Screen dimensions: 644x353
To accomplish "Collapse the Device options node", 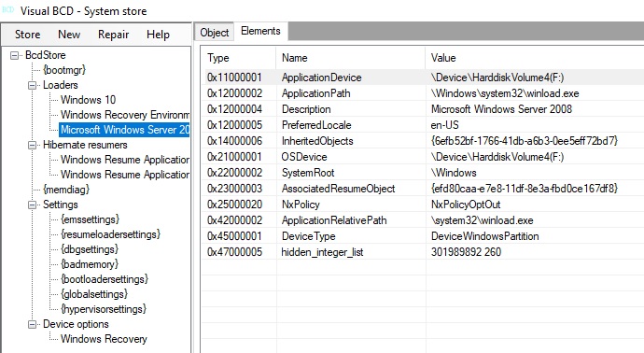I will click(32, 324).
